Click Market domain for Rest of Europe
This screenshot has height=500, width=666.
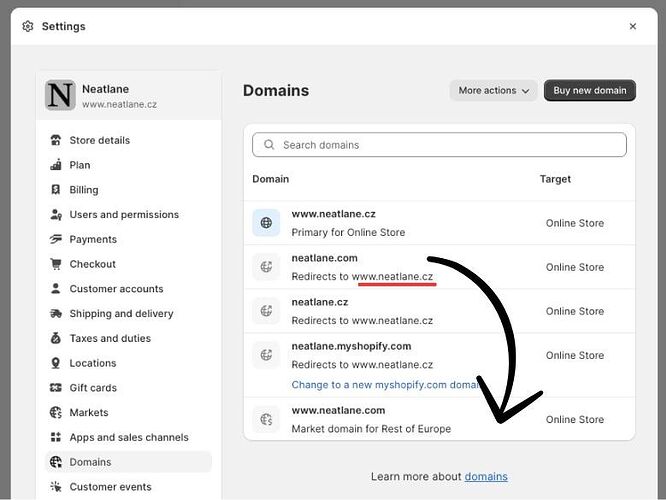371,429
